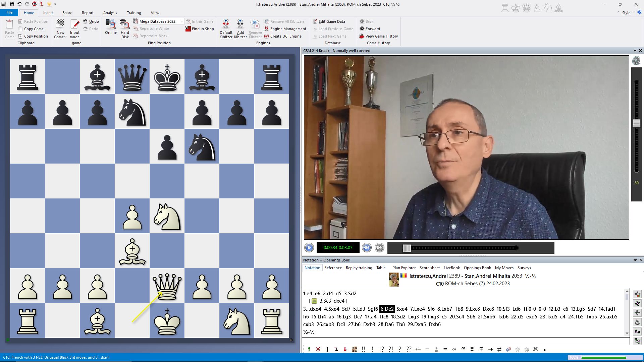Open the Analysis menu
This screenshot has height=362, width=644.
[x=110, y=12]
